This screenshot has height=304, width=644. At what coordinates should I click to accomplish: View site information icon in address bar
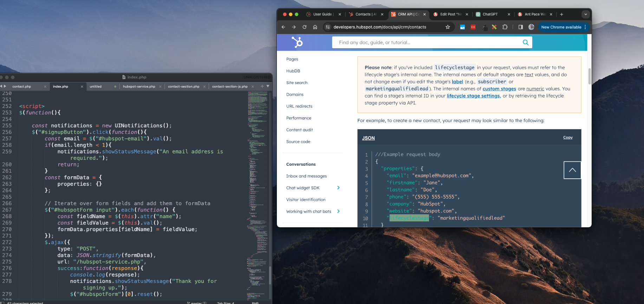328,27
